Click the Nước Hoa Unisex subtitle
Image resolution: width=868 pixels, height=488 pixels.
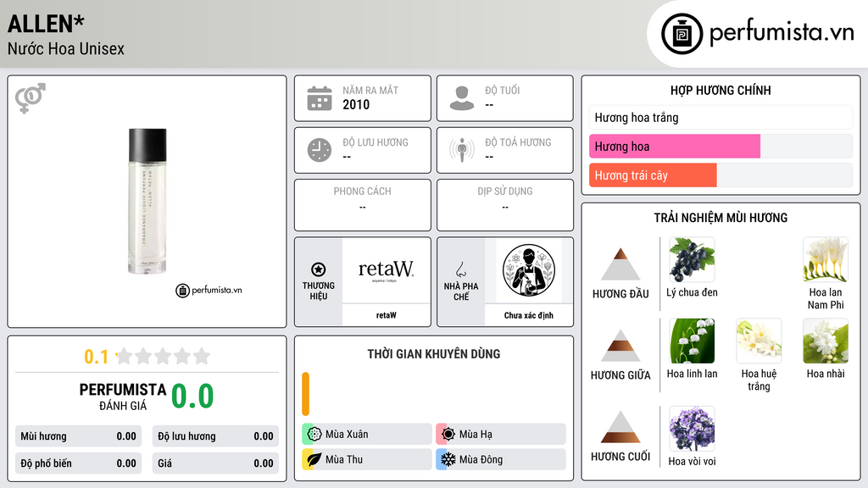pyautogui.click(x=66, y=48)
